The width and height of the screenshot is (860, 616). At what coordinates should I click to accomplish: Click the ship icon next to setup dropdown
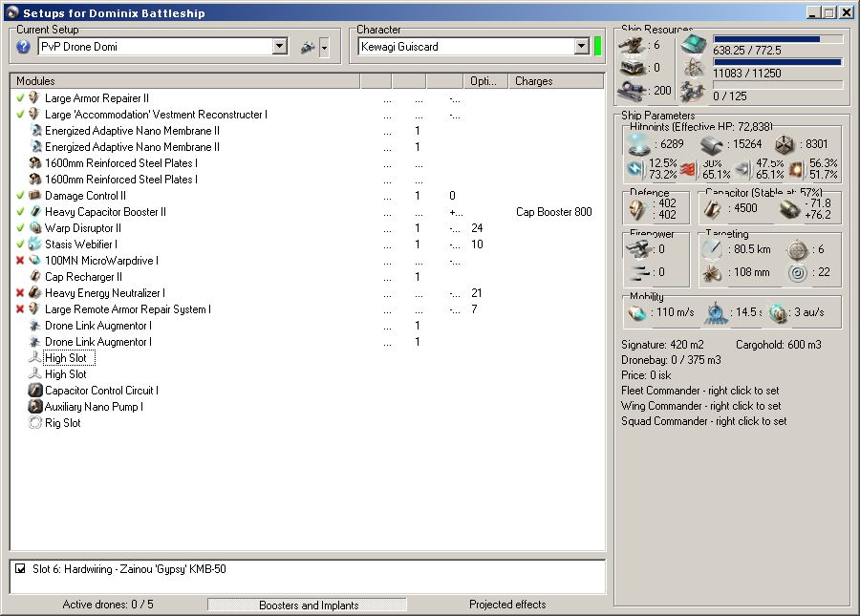click(308, 48)
